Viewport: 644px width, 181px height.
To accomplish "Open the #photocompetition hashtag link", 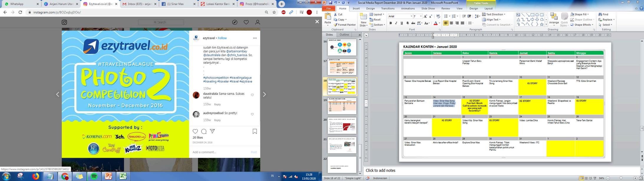I will tap(216, 78).
